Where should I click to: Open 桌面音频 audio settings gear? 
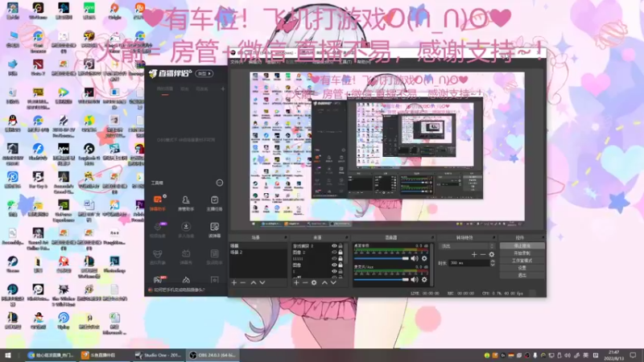(424, 258)
